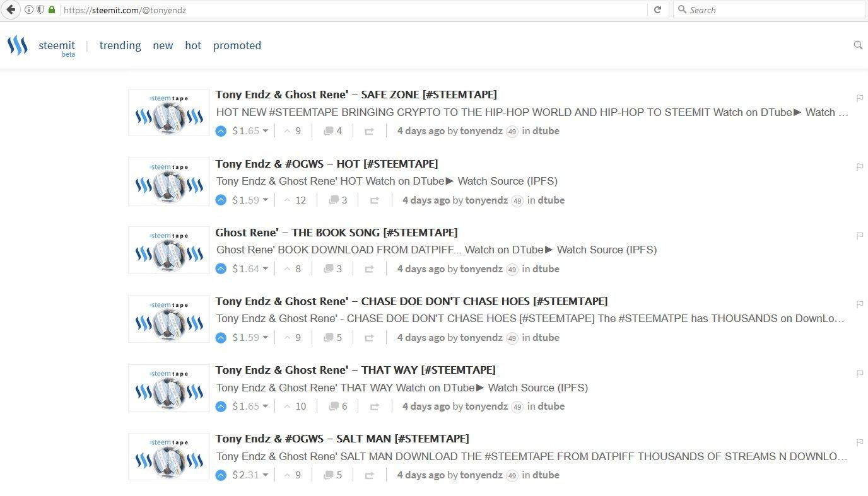Open site search magnifier icon
This screenshot has width=868, height=496.
click(x=858, y=45)
